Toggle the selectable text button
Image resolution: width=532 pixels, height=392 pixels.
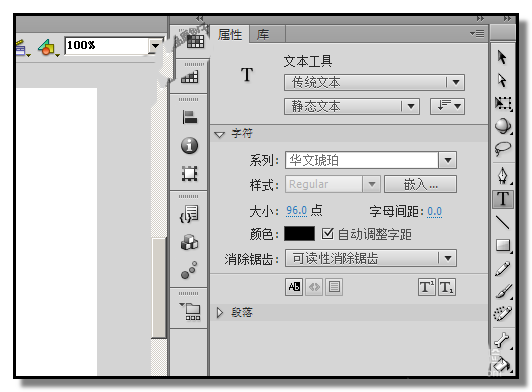click(x=294, y=287)
